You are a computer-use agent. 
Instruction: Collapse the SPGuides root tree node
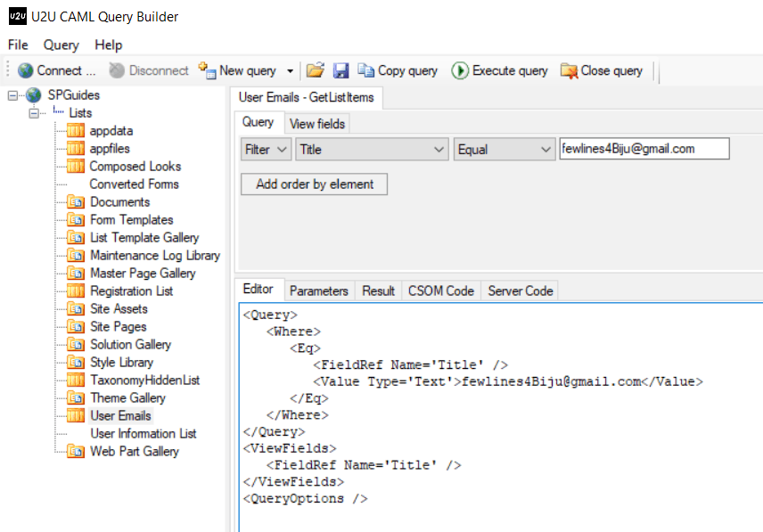click(x=13, y=95)
